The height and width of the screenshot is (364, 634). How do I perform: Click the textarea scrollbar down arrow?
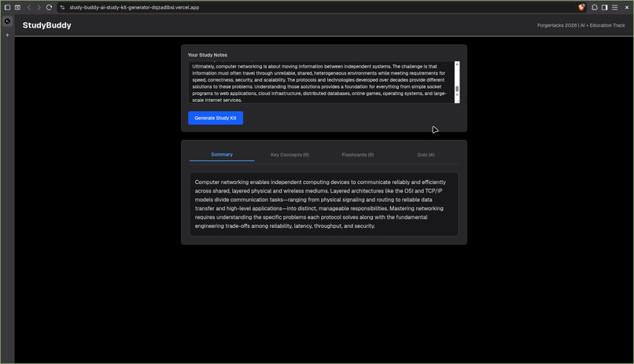457,95
